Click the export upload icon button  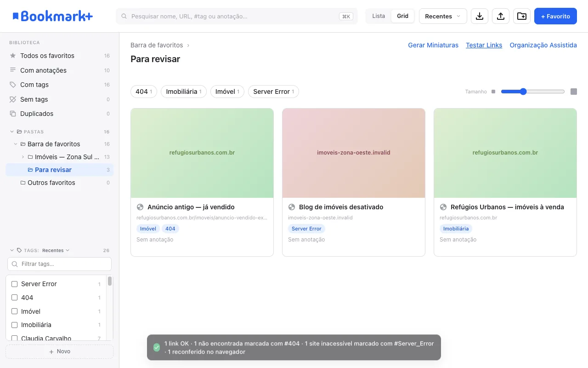(501, 16)
